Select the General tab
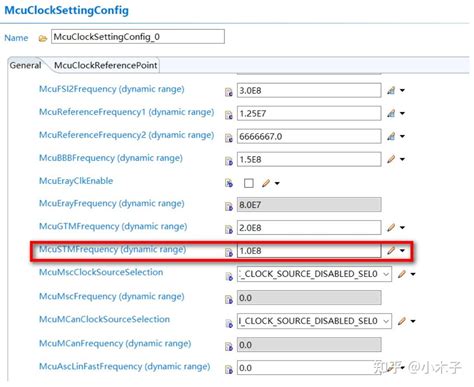The width and height of the screenshot is (474, 387). click(x=25, y=65)
